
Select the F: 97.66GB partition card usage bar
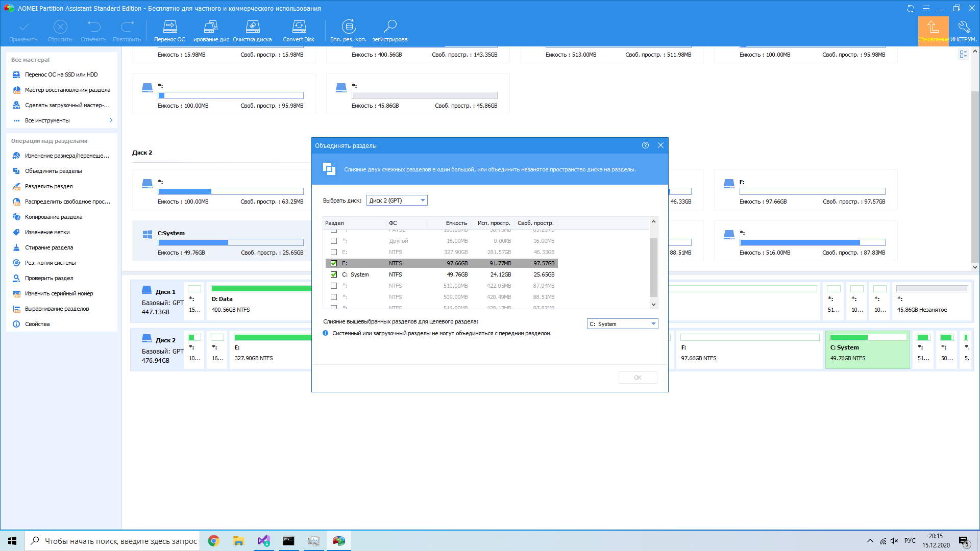click(812, 192)
